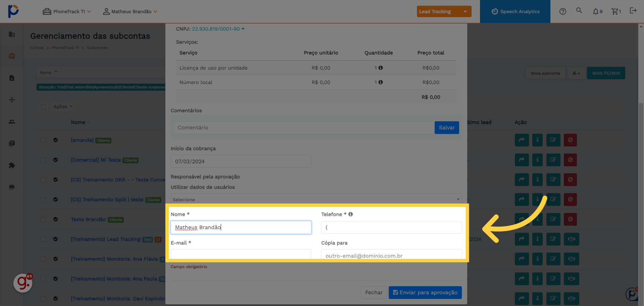Click the edit icon for [Comercial] Mi Teste row
644x306 pixels.
pos(553,160)
